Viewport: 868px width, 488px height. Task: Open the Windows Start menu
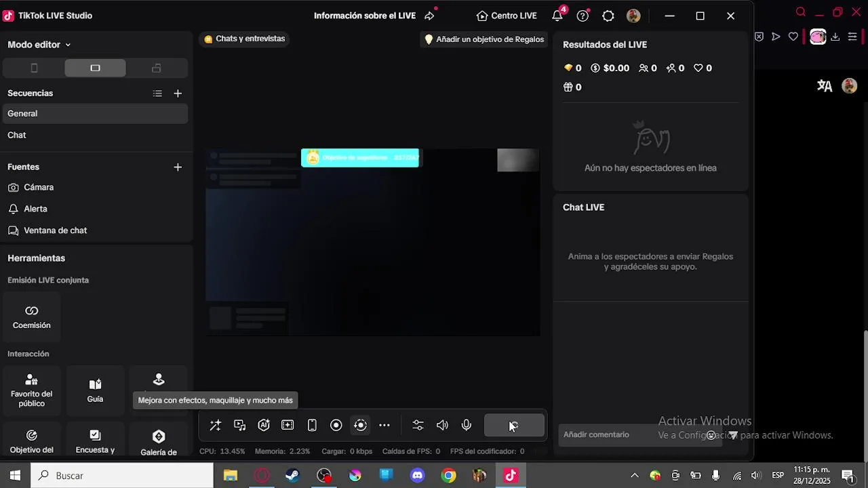[x=15, y=476]
